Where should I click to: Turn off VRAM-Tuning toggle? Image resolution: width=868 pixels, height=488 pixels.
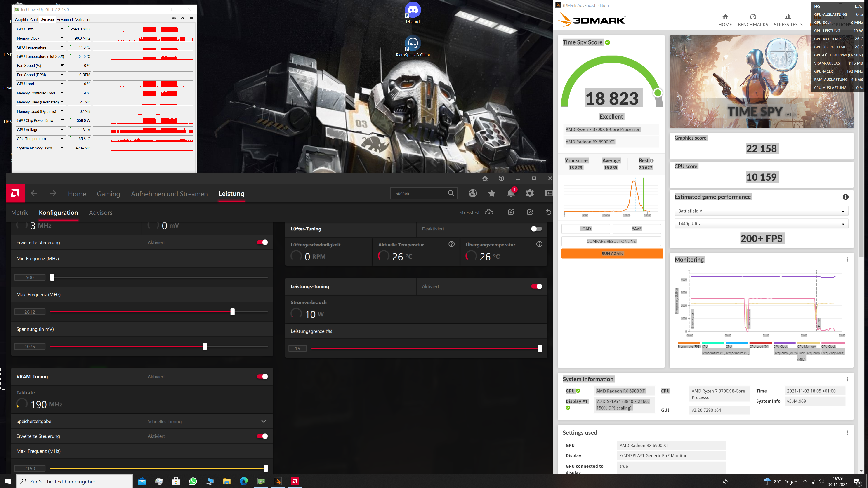[x=262, y=377]
